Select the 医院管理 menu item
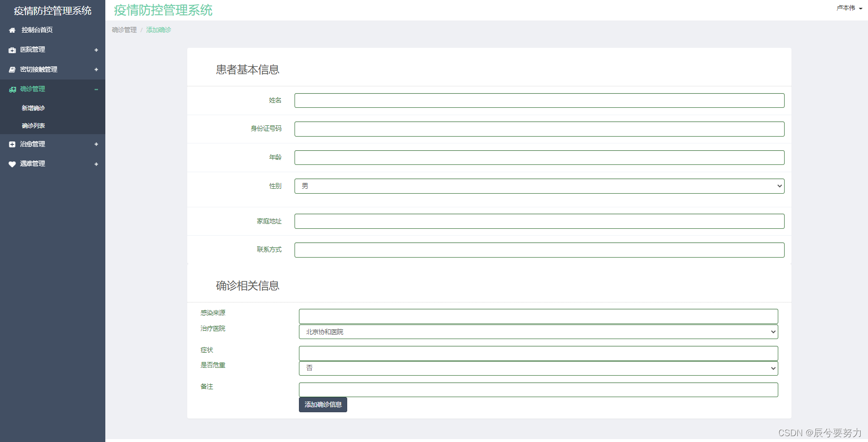 [53, 50]
